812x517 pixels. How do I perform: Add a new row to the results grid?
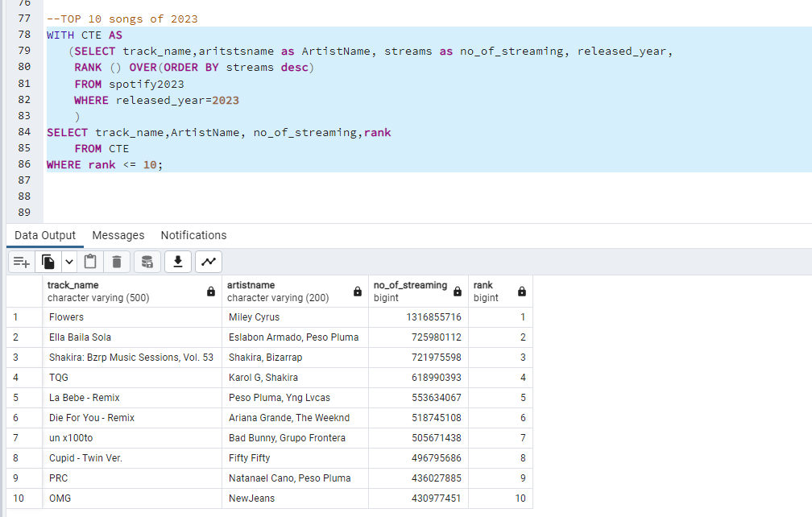tap(22, 262)
